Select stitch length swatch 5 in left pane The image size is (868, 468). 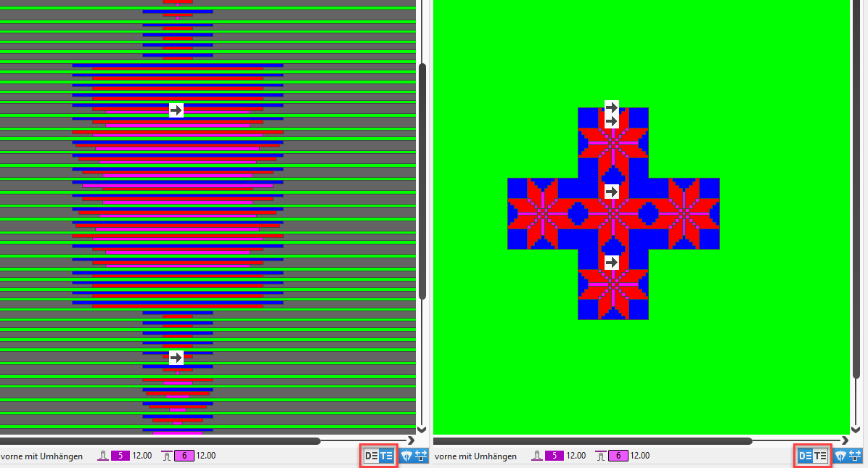120,456
